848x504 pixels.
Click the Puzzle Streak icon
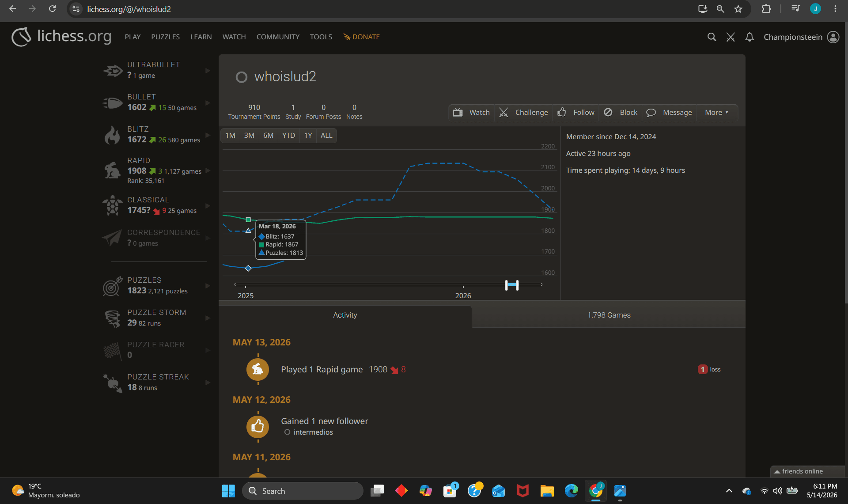(113, 383)
